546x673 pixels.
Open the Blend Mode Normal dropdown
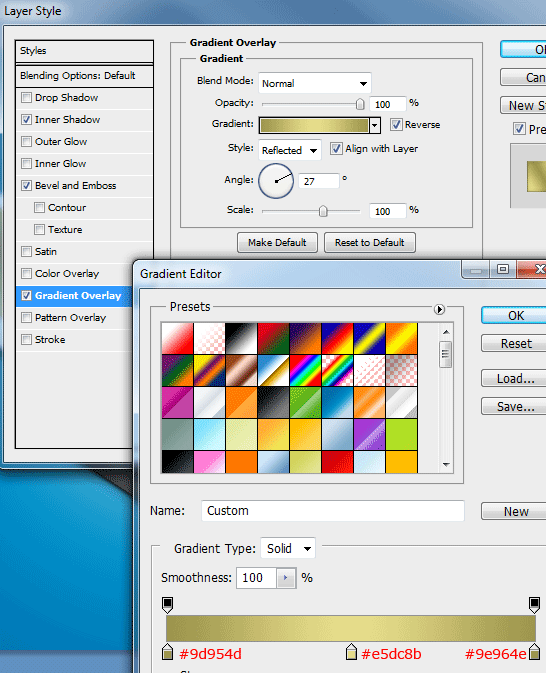click(315, 83)
